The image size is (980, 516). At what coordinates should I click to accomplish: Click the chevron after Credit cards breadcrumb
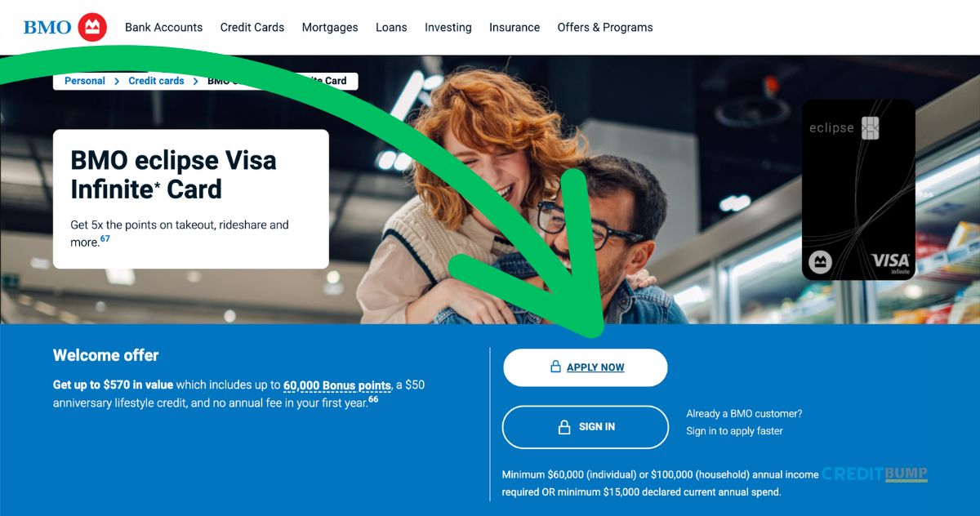point(196,82)
